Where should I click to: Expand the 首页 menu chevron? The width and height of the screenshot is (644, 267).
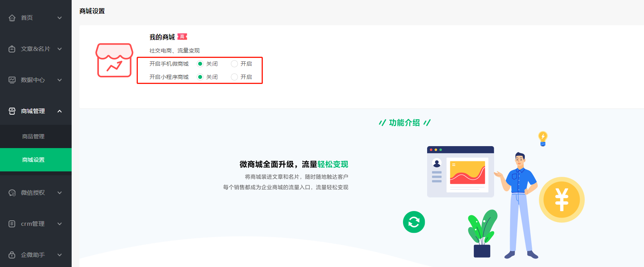click(x=60, y=18)
